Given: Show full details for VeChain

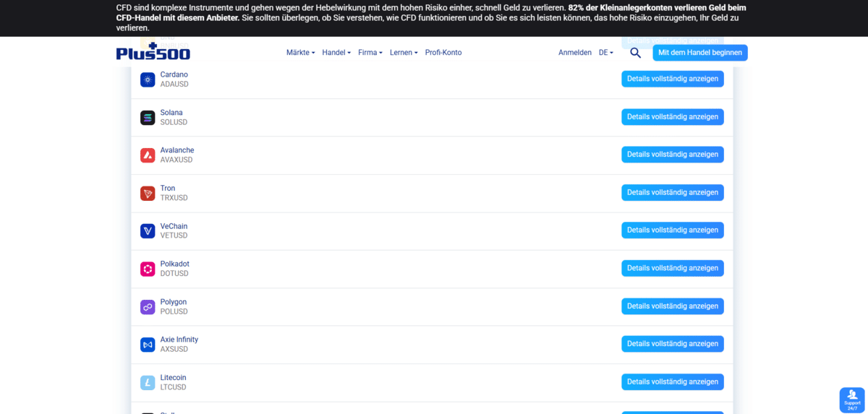Looking at the screenshot, I should click(673, 230).
